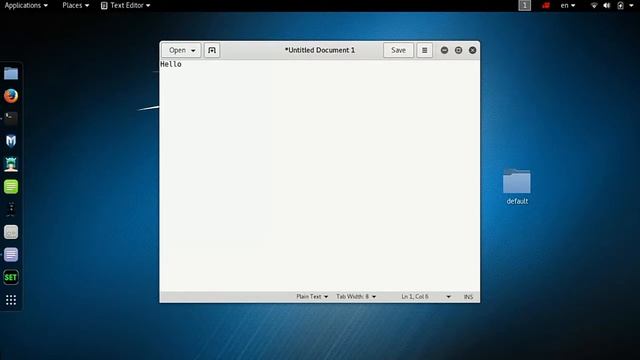Open the Applications menu

click(26, 5)
